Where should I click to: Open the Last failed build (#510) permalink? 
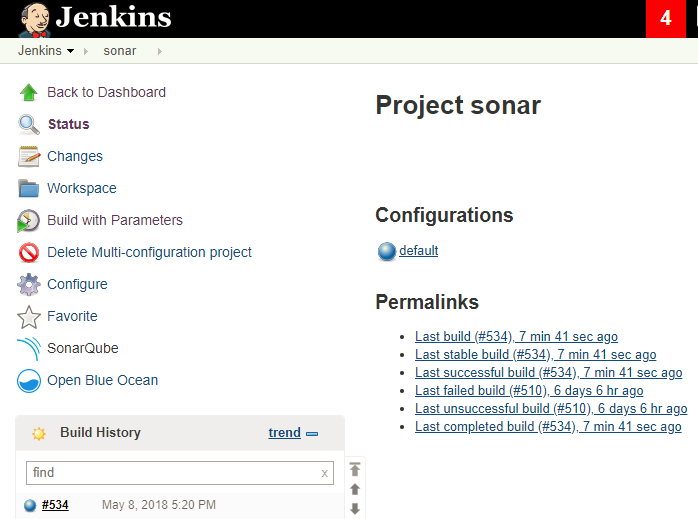[x=529, y=390]
